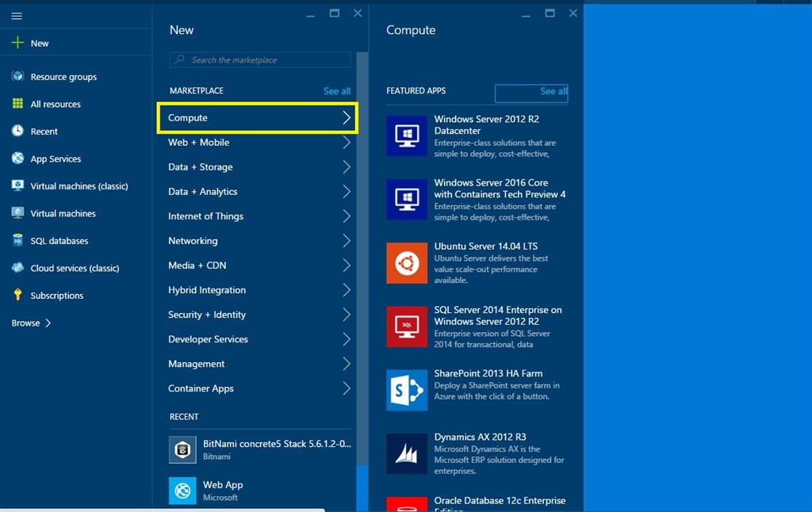
Task: Click the Windows Server 2016 Core icon
Action: pyautogui.click(x=407, y=199)
